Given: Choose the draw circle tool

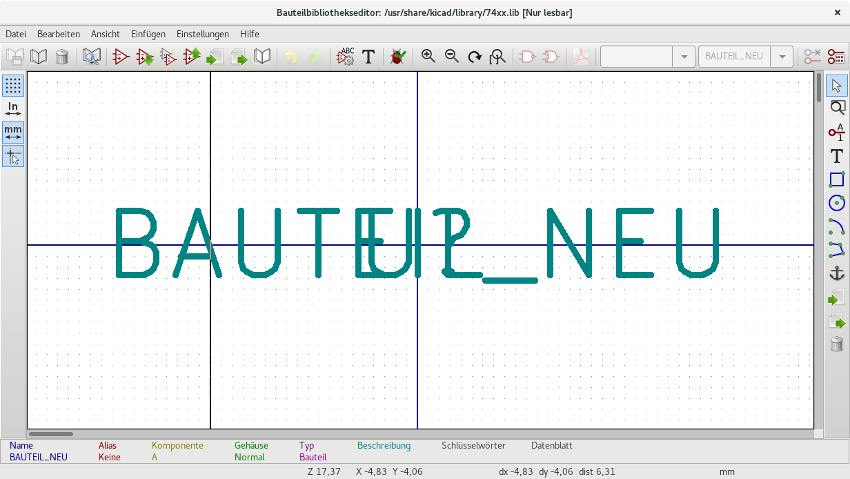Looking at the screenshot, I should (836, 203).
